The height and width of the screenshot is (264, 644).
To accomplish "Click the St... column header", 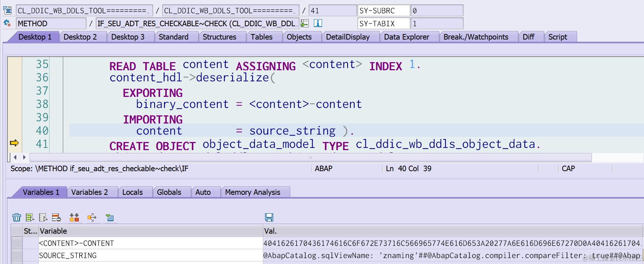I will click(30, 231).
